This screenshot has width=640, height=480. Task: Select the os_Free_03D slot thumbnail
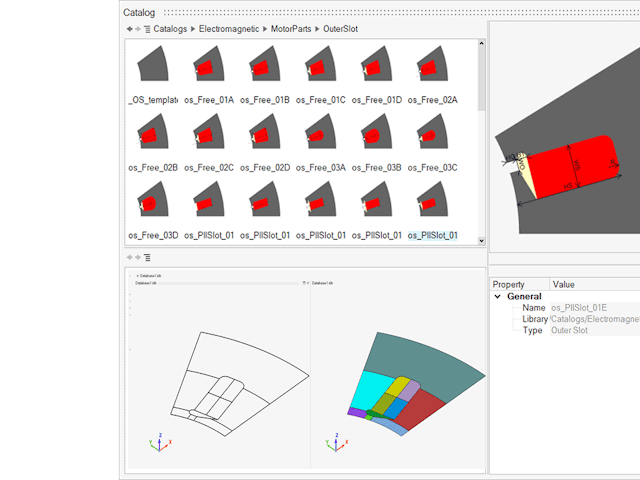pyautogui.click(x=153, y=199)
